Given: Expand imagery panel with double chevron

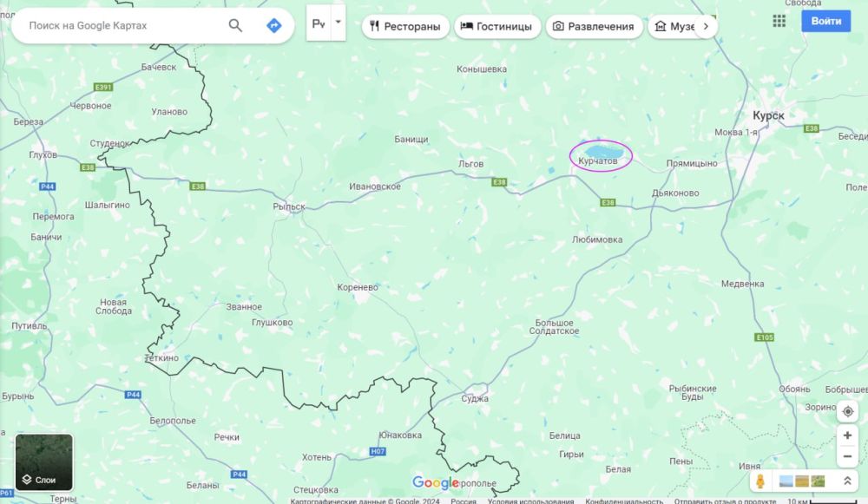Looking at the screenshot, I should pos(847,481).
